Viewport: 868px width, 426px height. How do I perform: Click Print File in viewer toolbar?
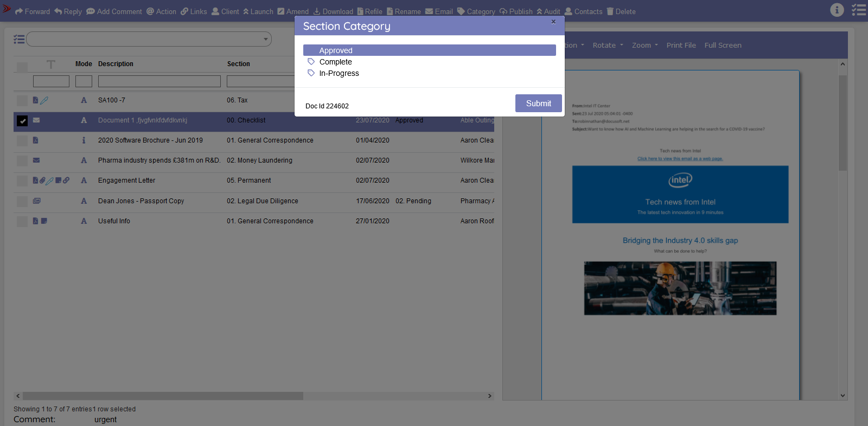pyautogui.click(x=681, y=46)
